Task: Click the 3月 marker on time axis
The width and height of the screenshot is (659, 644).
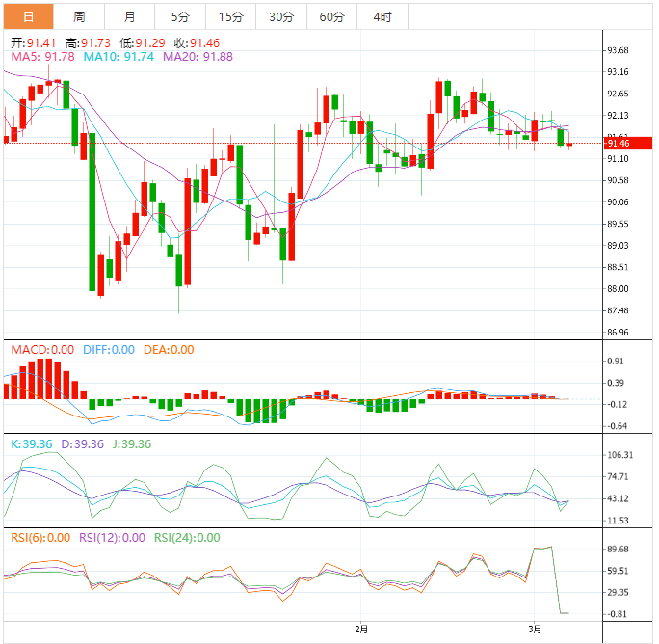Action: [x=536, y=631]
